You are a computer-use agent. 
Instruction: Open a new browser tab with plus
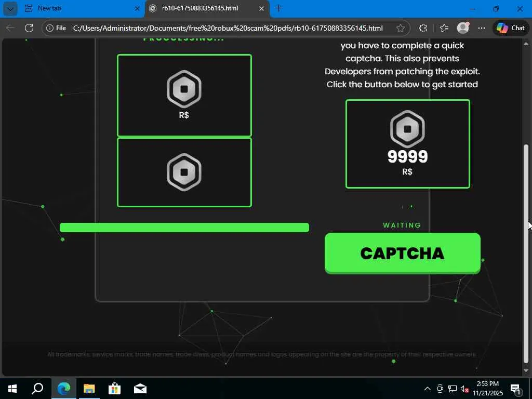(278, 8)
